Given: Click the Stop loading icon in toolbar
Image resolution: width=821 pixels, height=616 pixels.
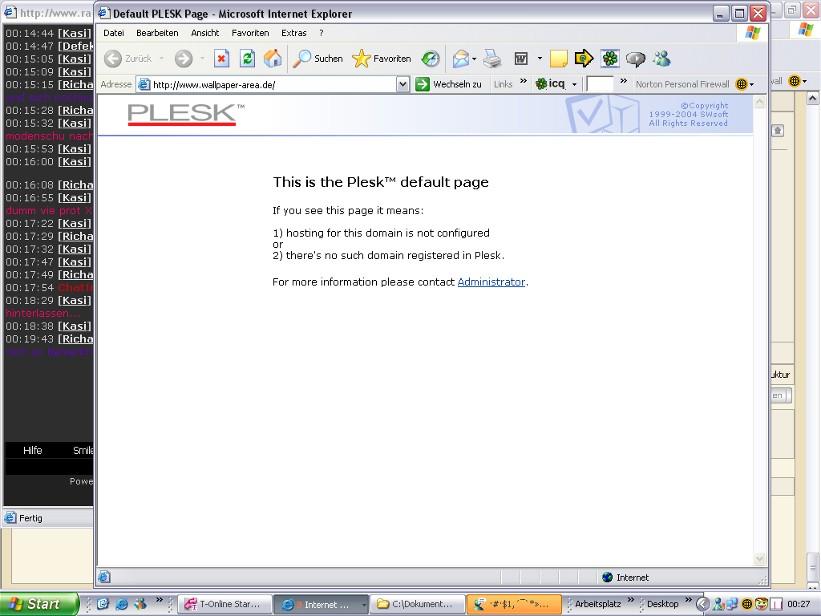Looking at the screenshot, I should [221, 59].
